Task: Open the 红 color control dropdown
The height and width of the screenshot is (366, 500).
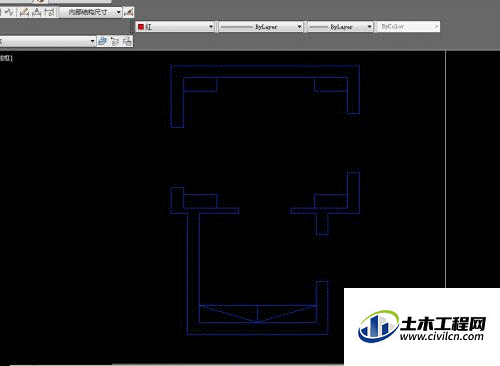Action: coord(175,27)
